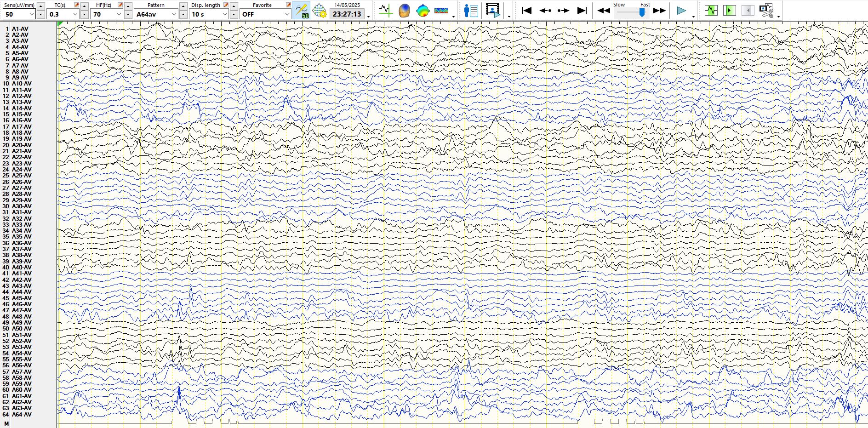868x428 pixels.
Task: Select channel label A14-AV
Action: click(22, 108)
